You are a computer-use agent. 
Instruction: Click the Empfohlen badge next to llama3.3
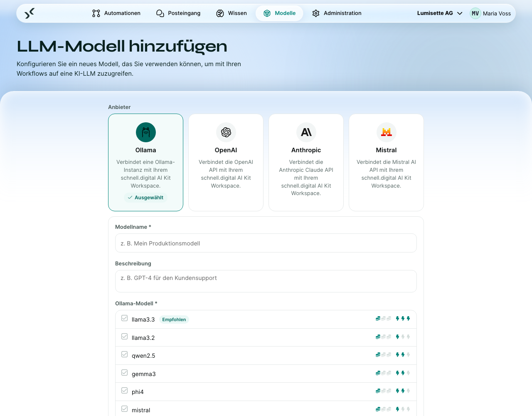click(x=174, y=319)
